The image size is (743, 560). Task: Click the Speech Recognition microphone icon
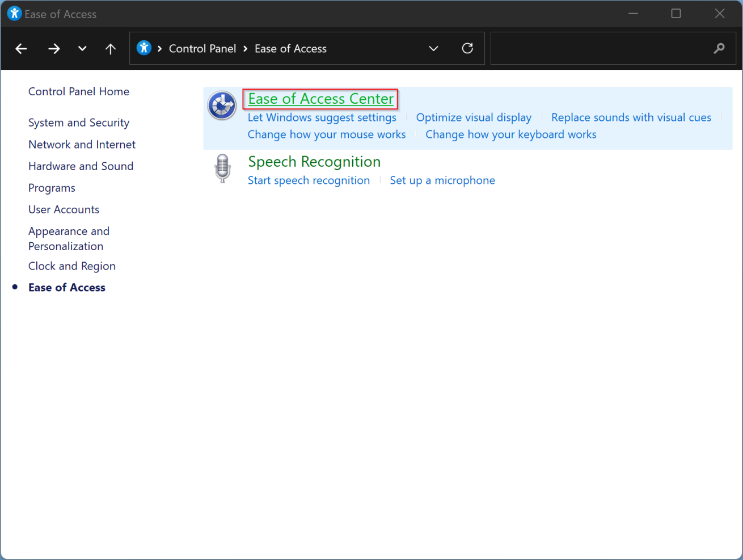pos(222,169)
